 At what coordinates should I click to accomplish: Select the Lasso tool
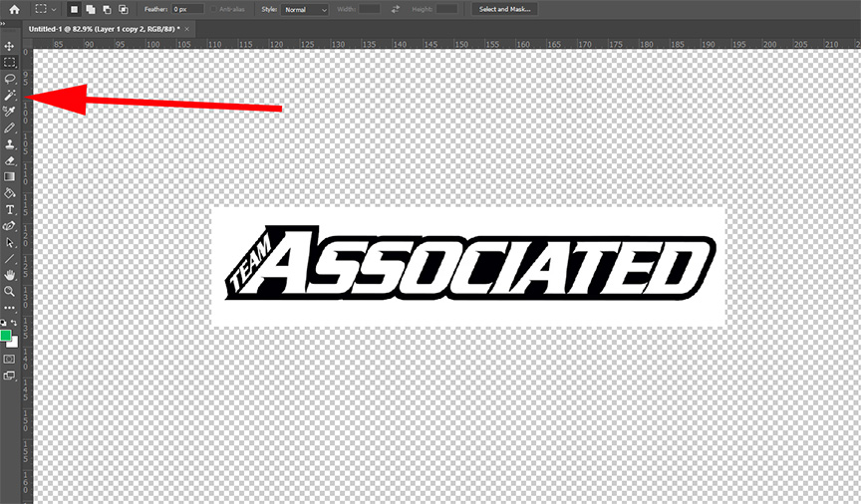[x=9, y=79]
